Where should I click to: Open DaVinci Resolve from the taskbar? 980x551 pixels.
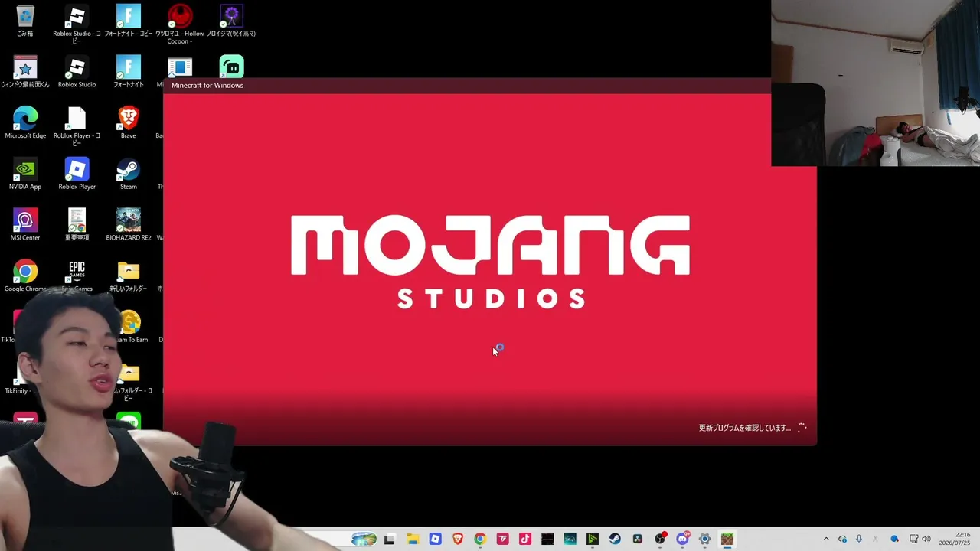coord(637,539)
